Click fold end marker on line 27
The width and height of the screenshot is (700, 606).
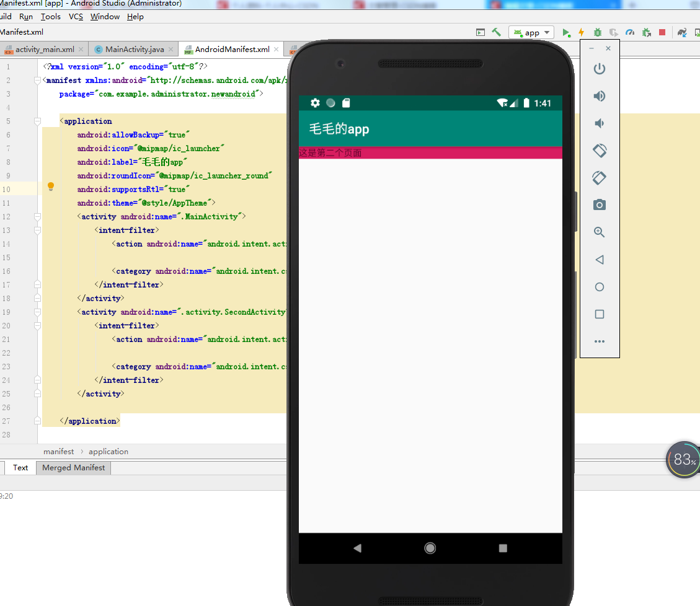37,421
